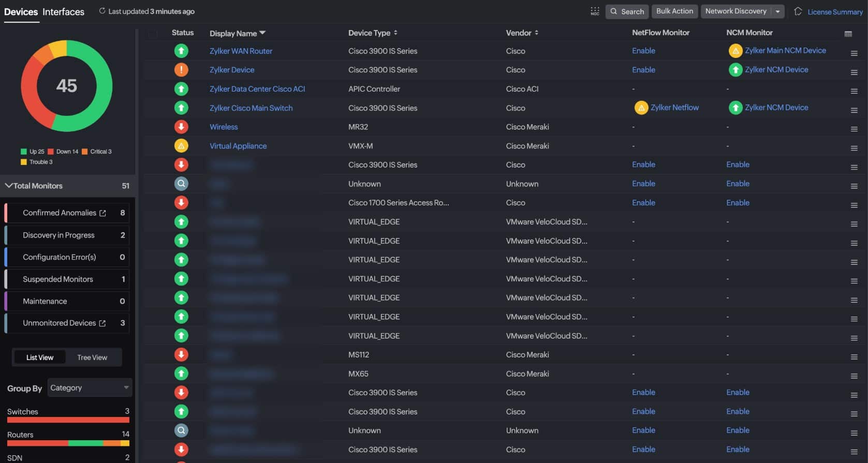868x463 pixels.
Task: Open row menu for Wireless device
Action: click(x=854, y=129)
